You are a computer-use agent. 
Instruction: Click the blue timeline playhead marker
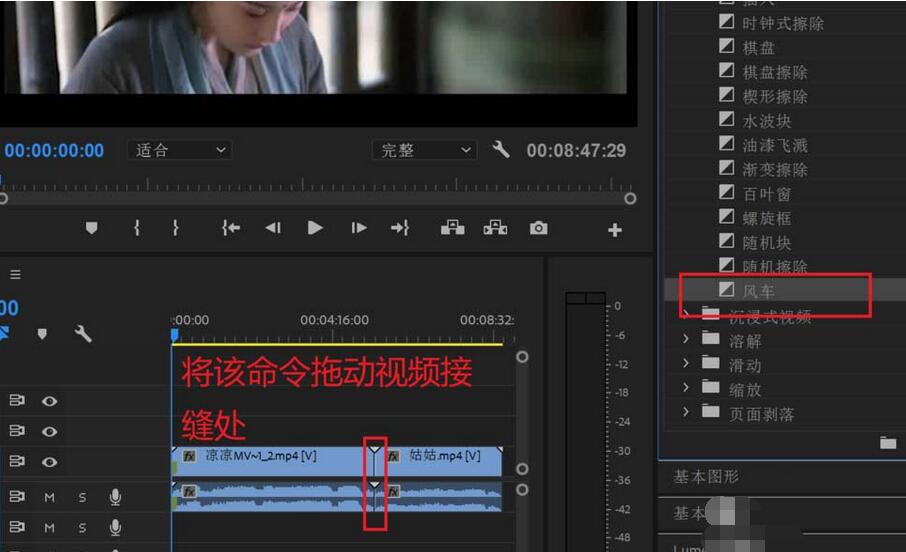point(175,335)
